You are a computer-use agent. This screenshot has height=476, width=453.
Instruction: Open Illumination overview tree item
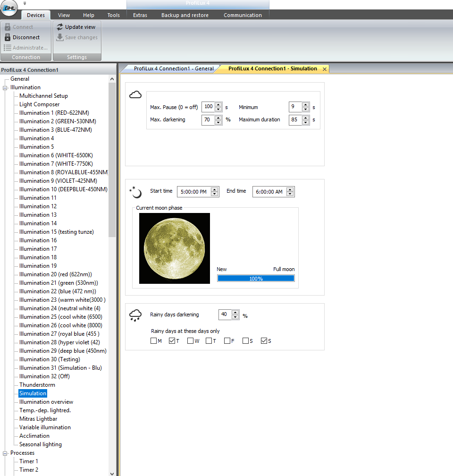pyautogui.click(x=46, y=401)
